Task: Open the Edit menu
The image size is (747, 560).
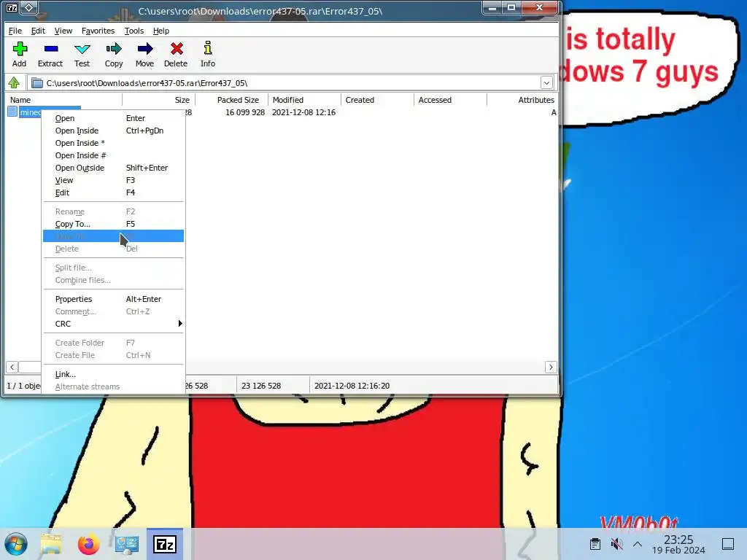Action: pyautogui.click(x=38, y=31)
